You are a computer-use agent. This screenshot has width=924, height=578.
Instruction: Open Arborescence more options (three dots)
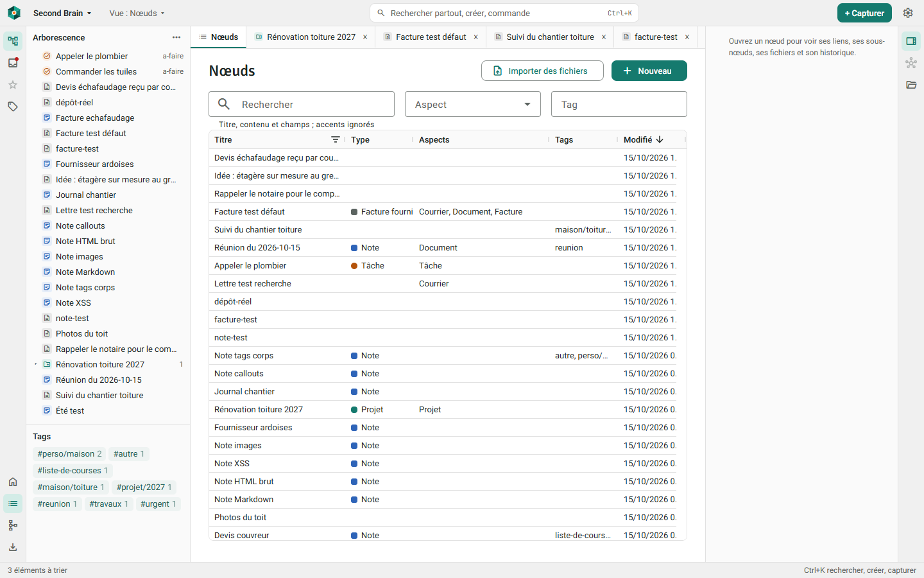(176, 37)
